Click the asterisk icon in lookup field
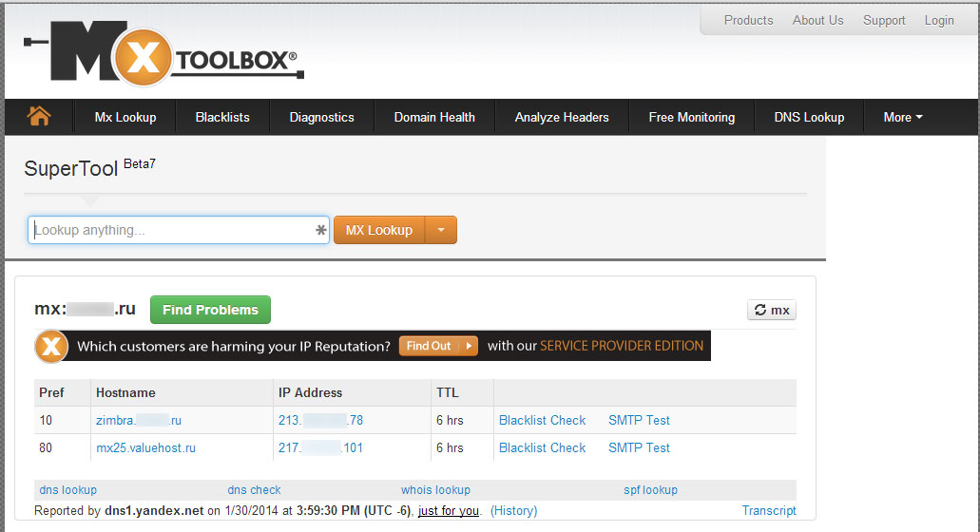The width and height of the screenshot is (980, 532). 320,230
